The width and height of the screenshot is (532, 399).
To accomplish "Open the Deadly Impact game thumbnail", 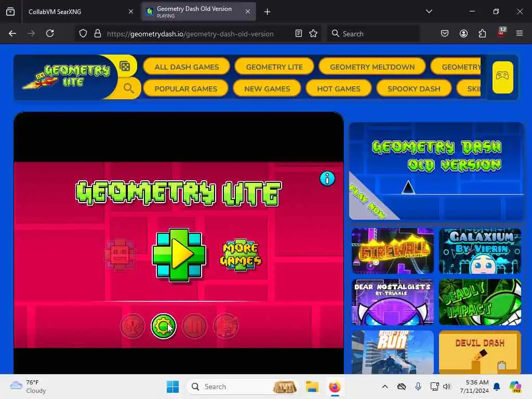I will pyautogui.click(x=480, y=302).
